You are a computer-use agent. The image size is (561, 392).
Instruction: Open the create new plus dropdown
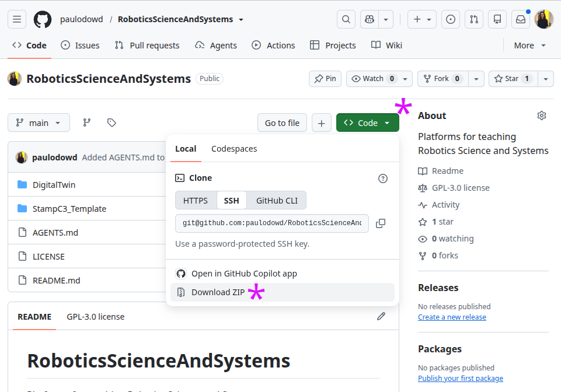tap(422, 19)
